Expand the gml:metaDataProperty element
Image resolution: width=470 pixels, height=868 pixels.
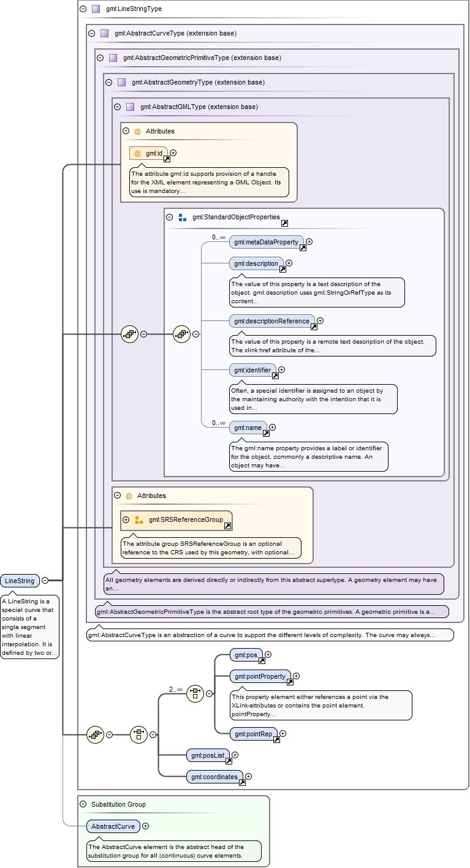(309, 242)
